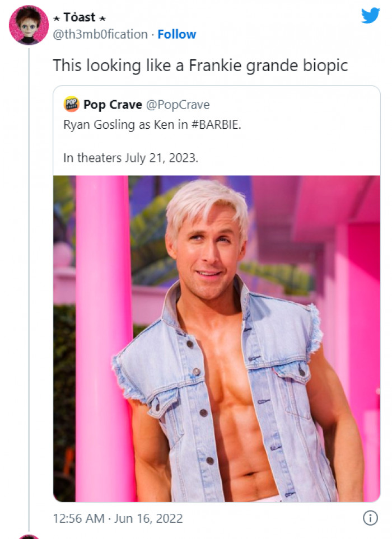Open the tweet info icon
Image resolution: width=392 pixels, height=539 pixels.
370,518
